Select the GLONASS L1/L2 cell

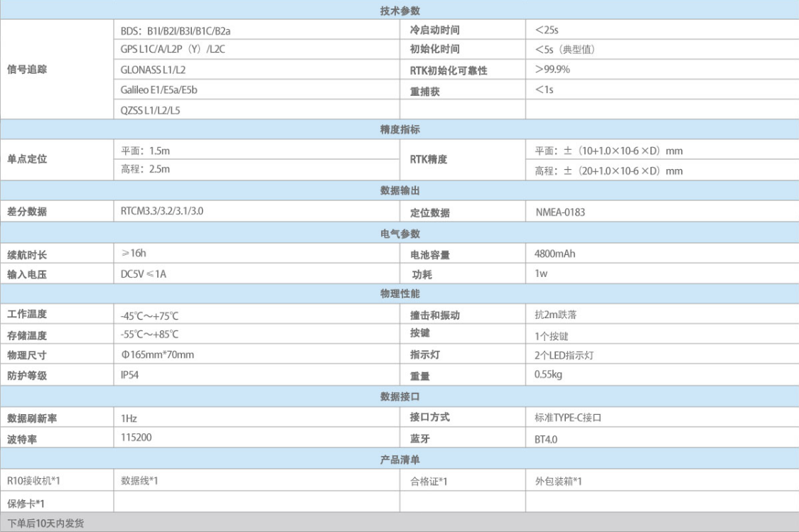click(154, 70)
